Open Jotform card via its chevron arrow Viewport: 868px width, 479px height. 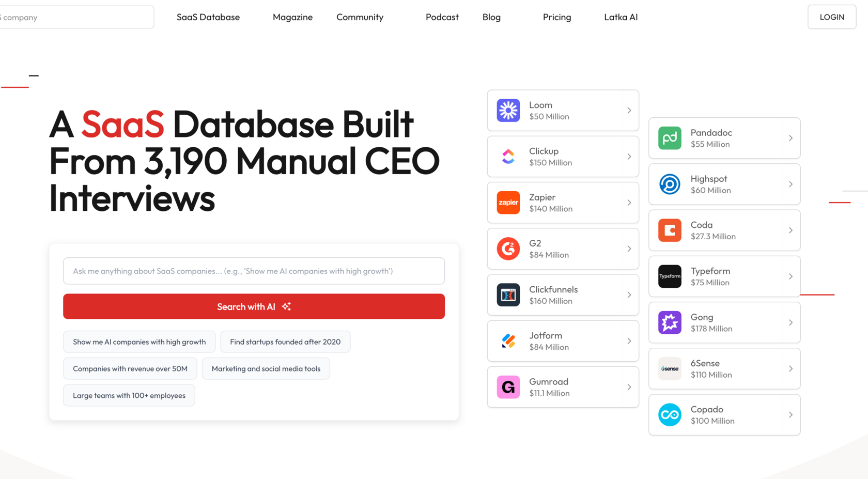[629, 341]
